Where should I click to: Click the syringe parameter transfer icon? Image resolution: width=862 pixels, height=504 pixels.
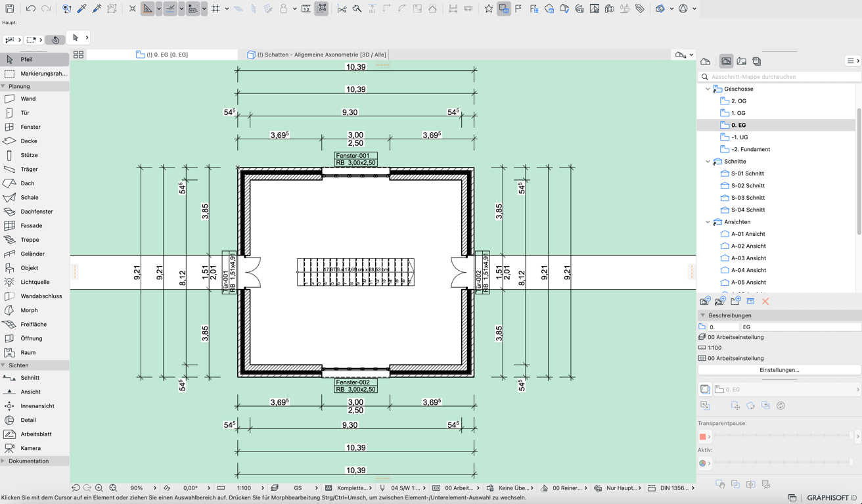tap(97, 9)
